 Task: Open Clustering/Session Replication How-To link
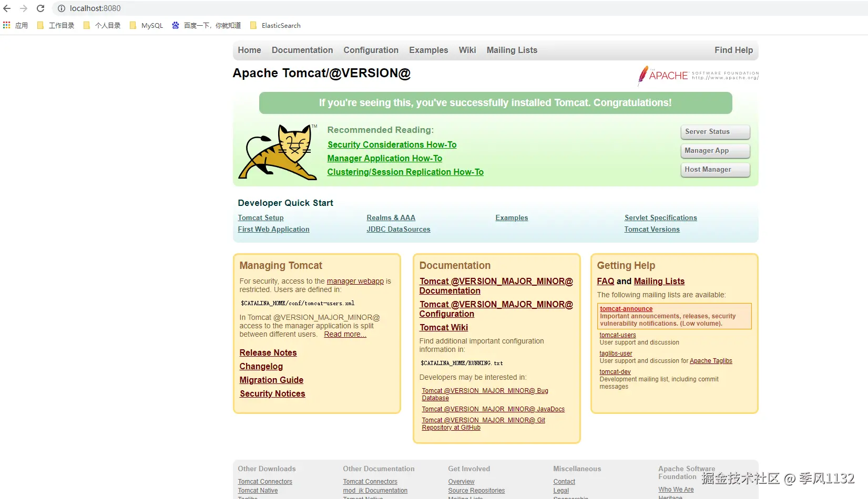click(405, 172)
